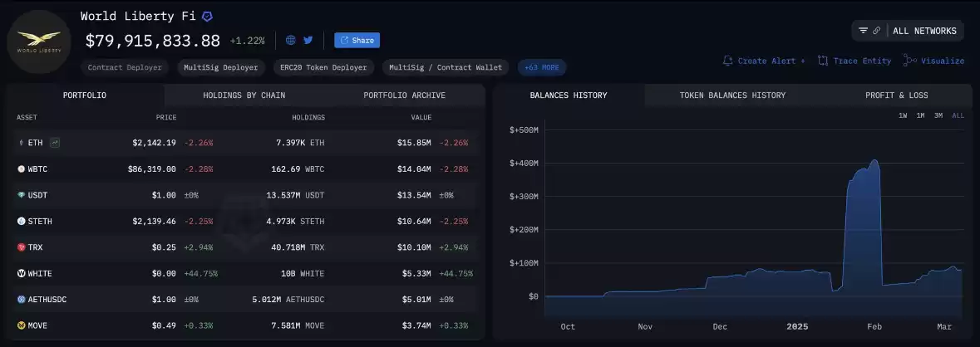Click Create Alert + link
980x347 pixels.
click(771, 61)
